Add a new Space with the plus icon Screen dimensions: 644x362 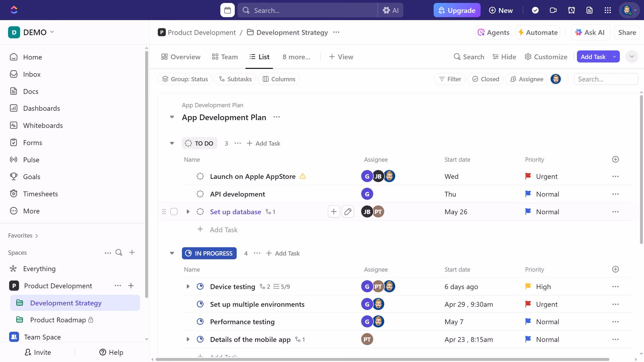[x=132, y=252]
